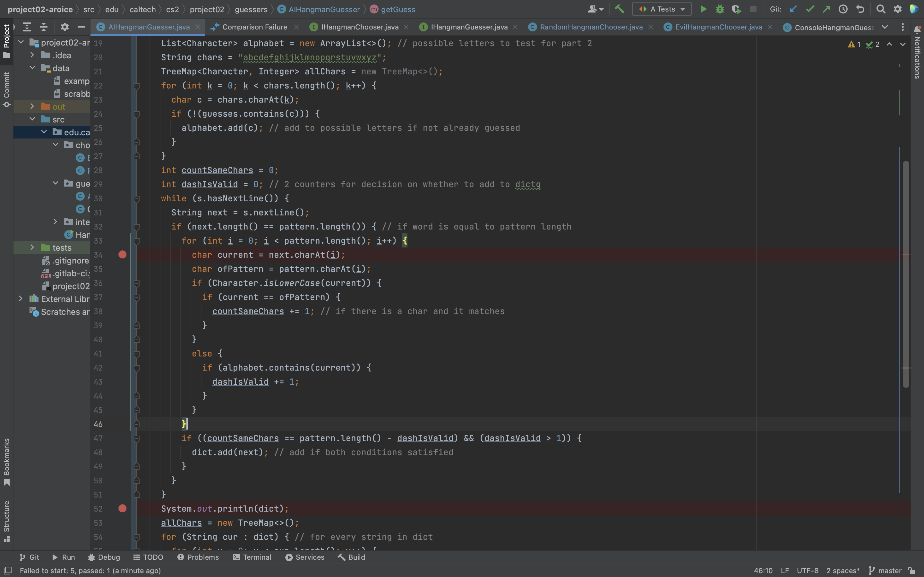Screen dimensions: 924x577
Task: Open Git history clock icon
Action: point(843,9)
